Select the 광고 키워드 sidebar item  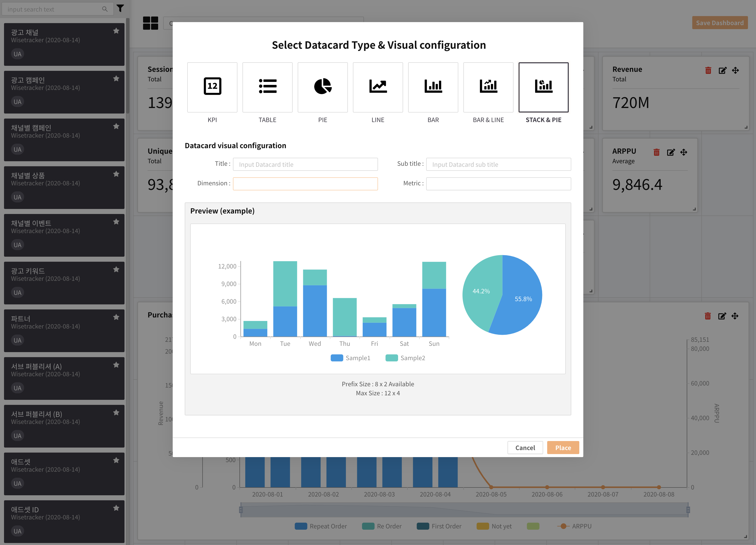(x=64, y=283)
